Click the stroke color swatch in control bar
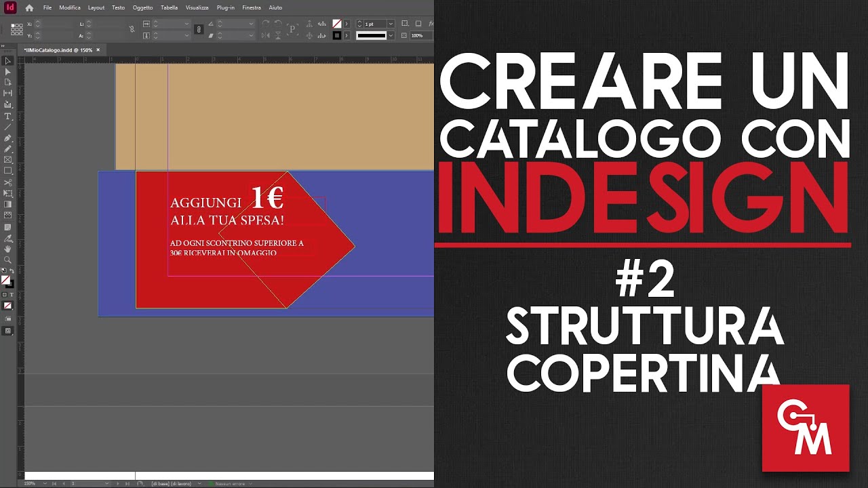This screenshot has height=488, width=868. [x=337, y=35]
